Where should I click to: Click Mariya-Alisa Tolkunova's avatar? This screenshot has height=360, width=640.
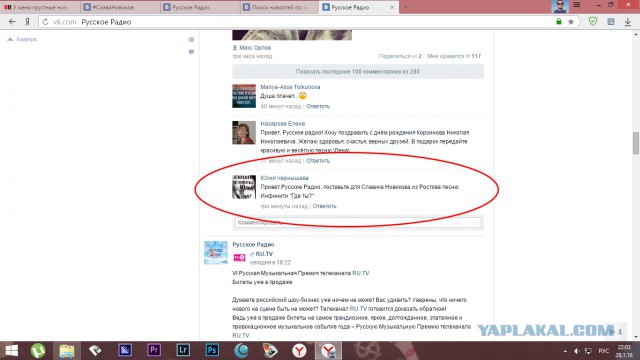[x=244, y=96]
